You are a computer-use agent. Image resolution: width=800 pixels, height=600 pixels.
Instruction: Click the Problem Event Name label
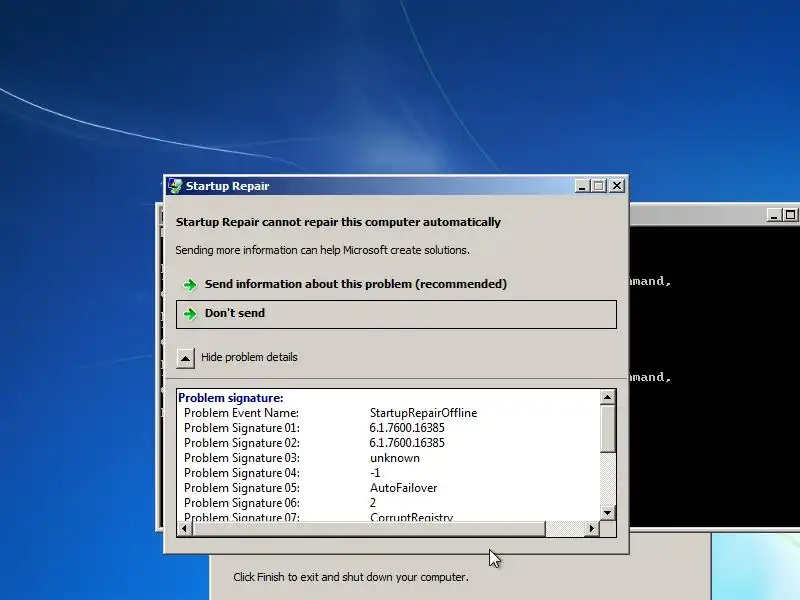point(241,413)
